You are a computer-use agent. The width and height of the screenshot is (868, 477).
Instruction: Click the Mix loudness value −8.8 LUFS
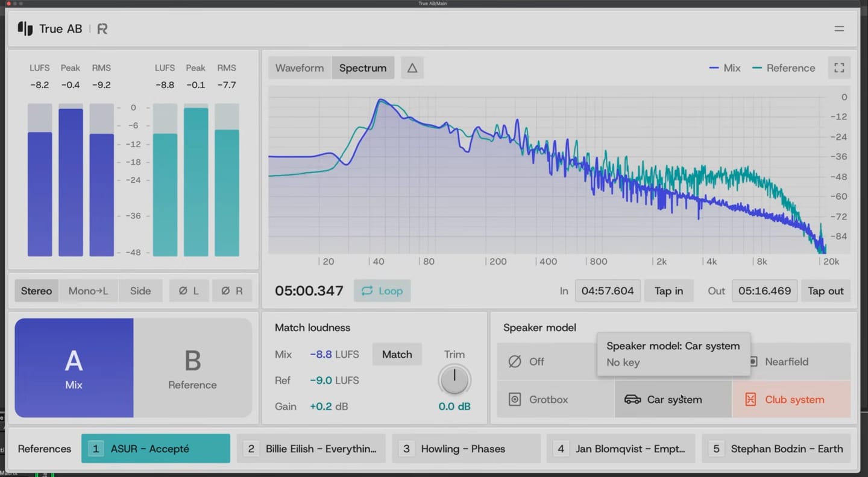click(x=335, y=355)
